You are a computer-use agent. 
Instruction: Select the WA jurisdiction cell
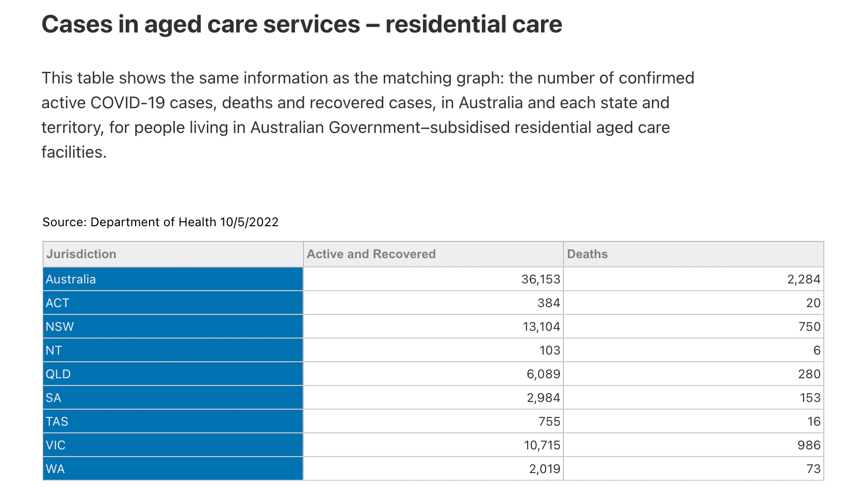pos(55,469)
